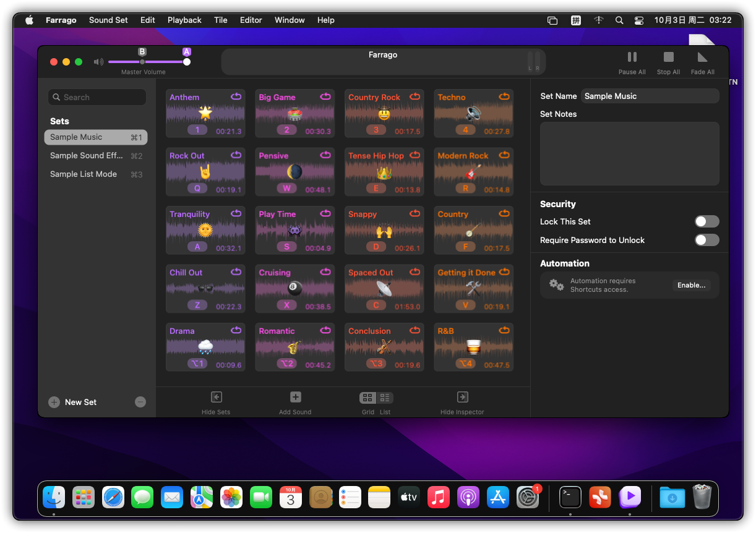756x533 pixels.
Task: Click the Enable... automation button
Action: tap(691, 285)
